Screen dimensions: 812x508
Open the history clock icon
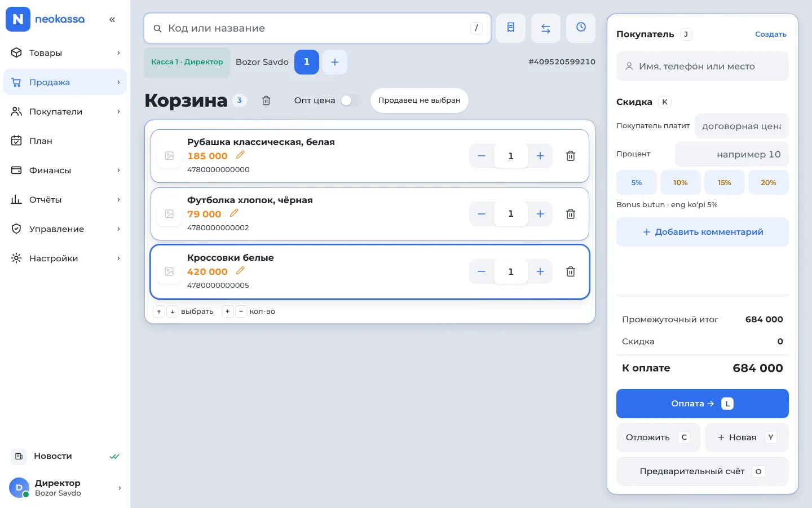tap(581, 28)
